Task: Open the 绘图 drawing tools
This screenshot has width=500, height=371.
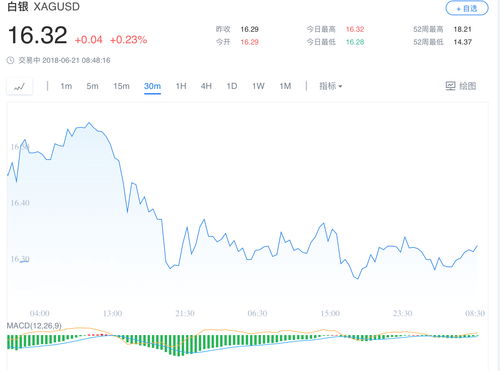Action: (468, 86)
